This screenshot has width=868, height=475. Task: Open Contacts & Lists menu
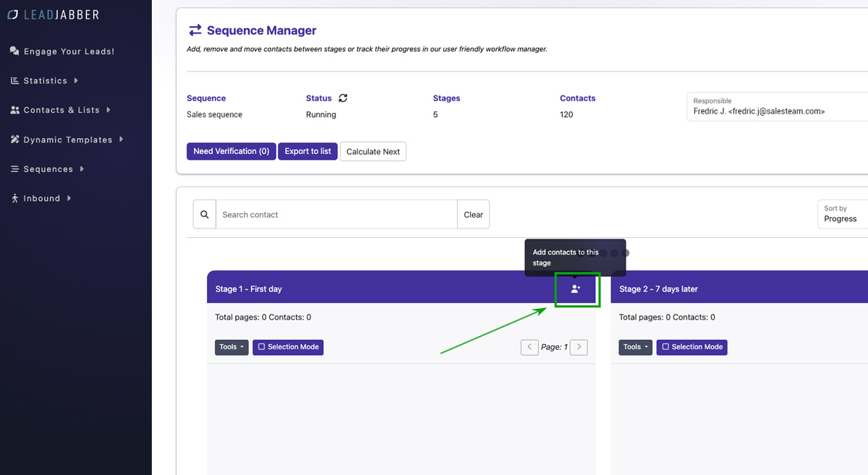[x=61, y=110]
